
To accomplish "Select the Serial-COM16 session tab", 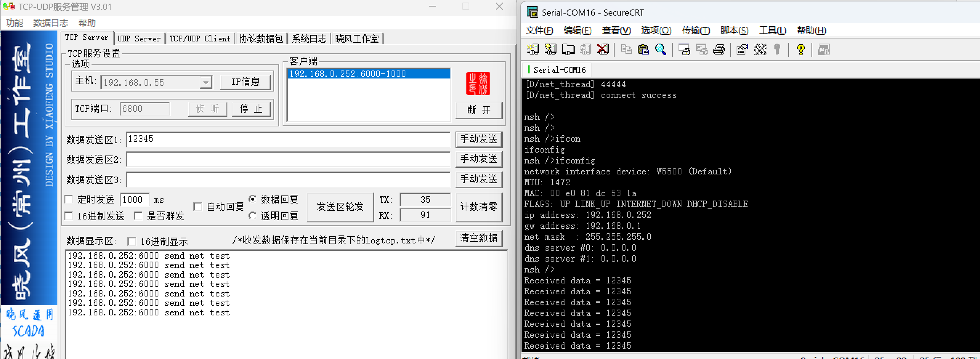I will pyautogui.click(x=557, y=70).
